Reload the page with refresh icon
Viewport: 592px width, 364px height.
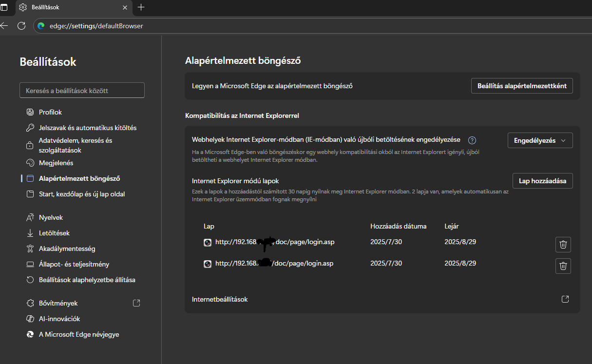(21, 26)
